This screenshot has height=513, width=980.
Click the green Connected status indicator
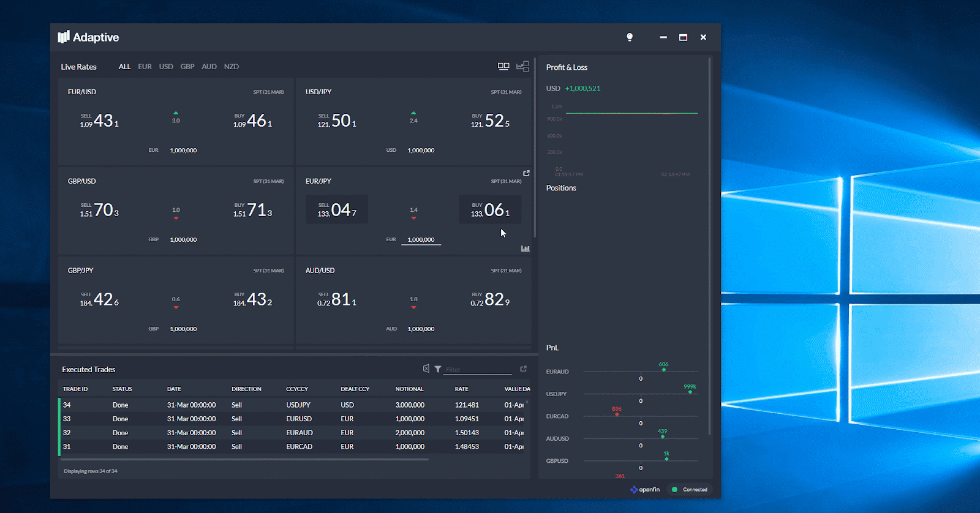(690, 489)
